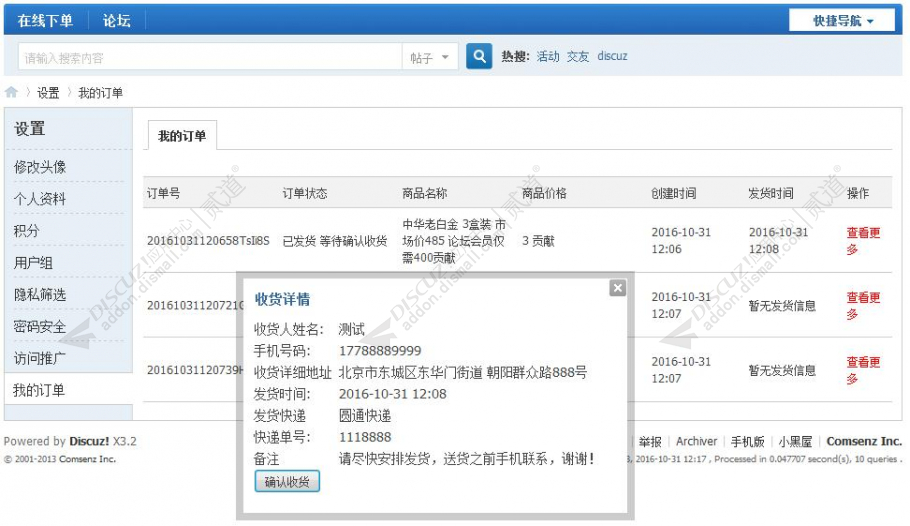Click 我的订单 in the breadcrumb
The image size is (910, 526).
[100, 93]
